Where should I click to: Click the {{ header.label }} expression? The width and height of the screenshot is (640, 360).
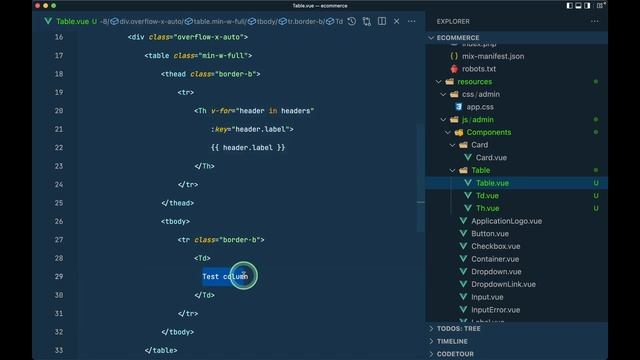(248, 148)
